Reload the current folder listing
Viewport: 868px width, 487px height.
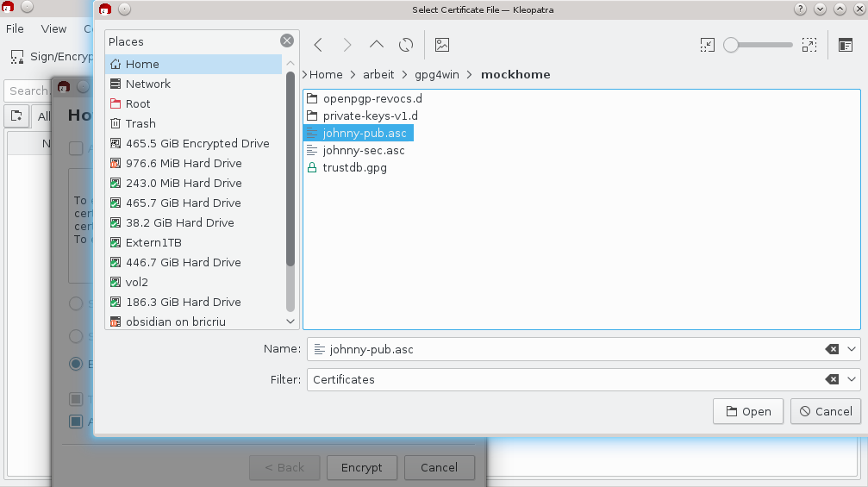406,45
